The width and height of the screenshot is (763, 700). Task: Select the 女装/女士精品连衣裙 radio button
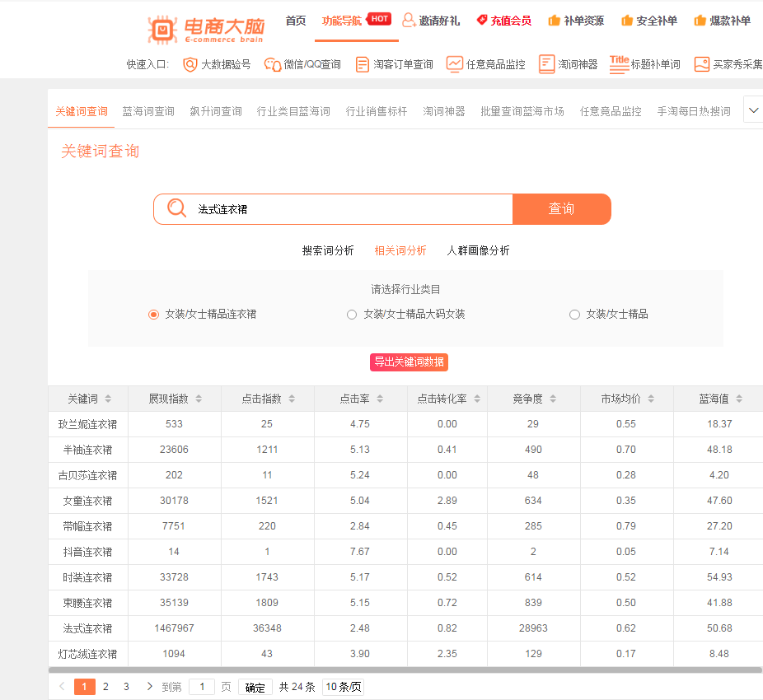coord(153,315)
